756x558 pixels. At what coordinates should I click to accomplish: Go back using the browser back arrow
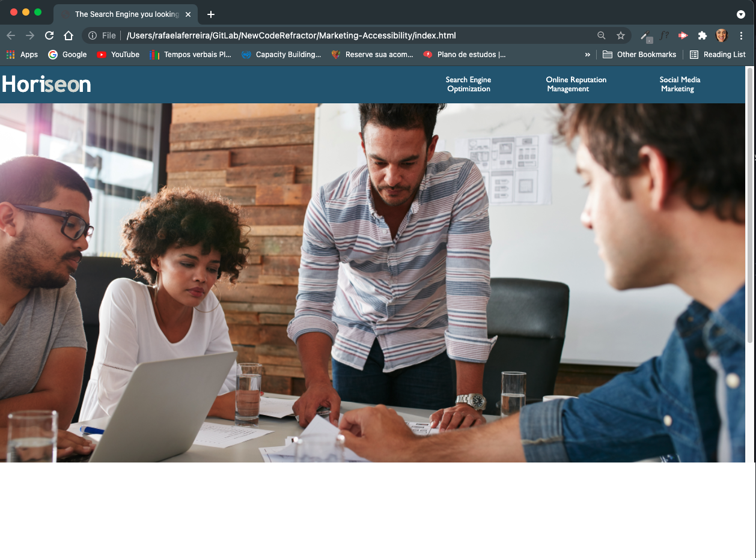[x=11, y=35]
